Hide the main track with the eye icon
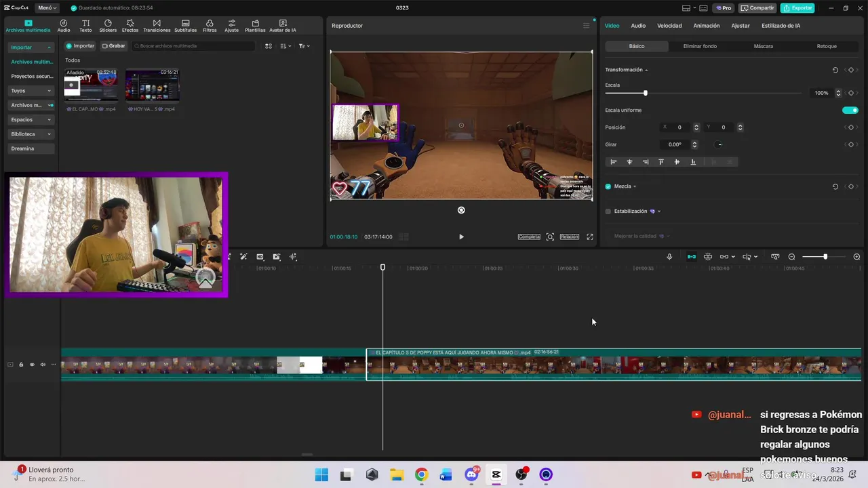This screenshot has height=488, width=868. click(x=32, y=365)
